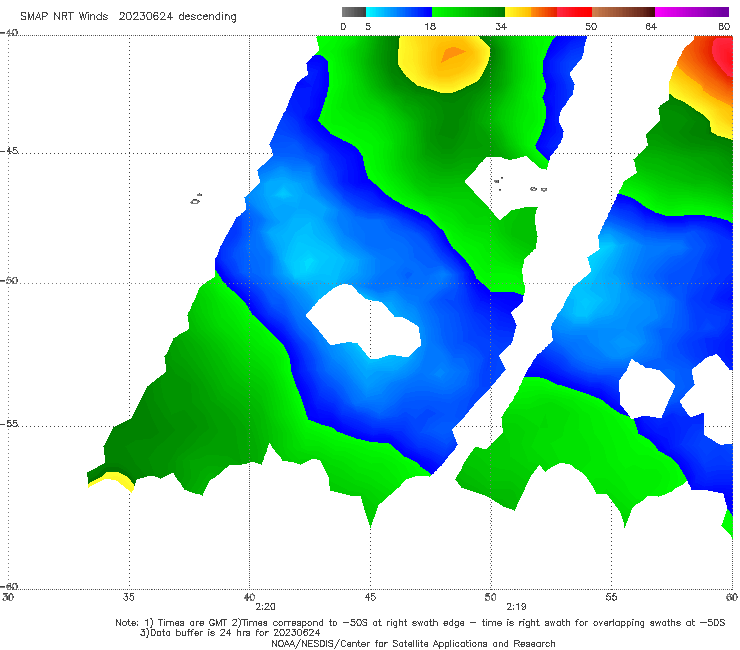
Task: Click color bar label '18'
Action: click(x=430, y=26)
